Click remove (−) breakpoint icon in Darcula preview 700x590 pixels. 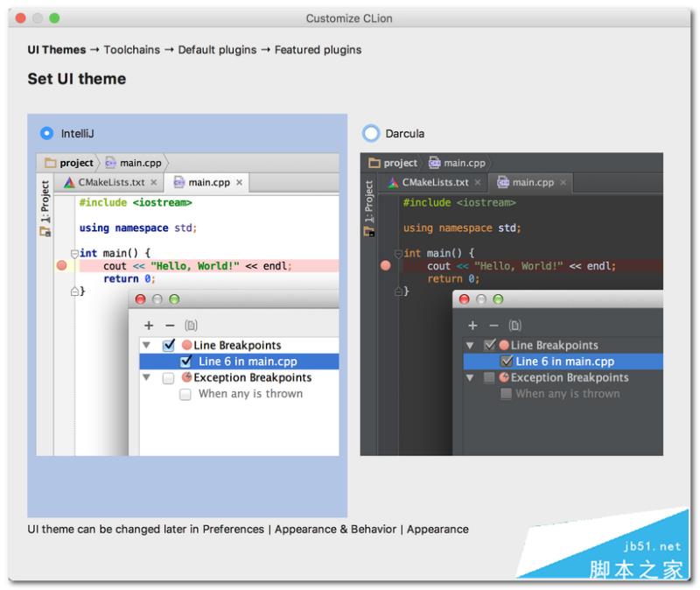click(493, 326)
